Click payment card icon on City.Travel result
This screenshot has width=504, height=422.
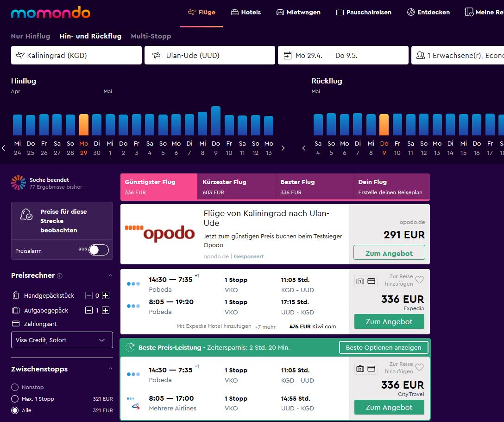click(x=371, y=369)
